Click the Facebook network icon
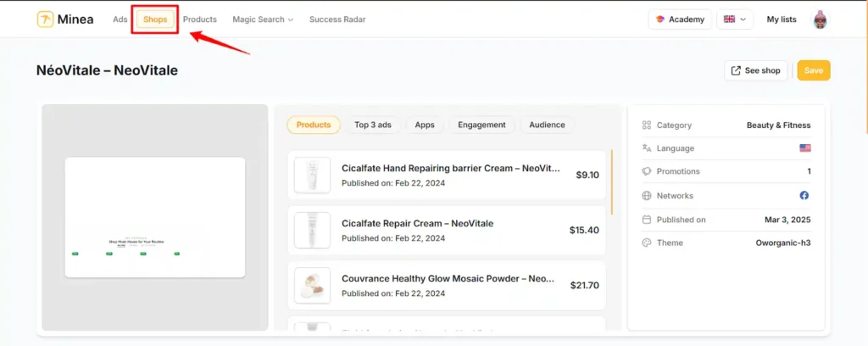Image resolution: width=868 pixels, height=346 pixels. click(x=804, y=195)
